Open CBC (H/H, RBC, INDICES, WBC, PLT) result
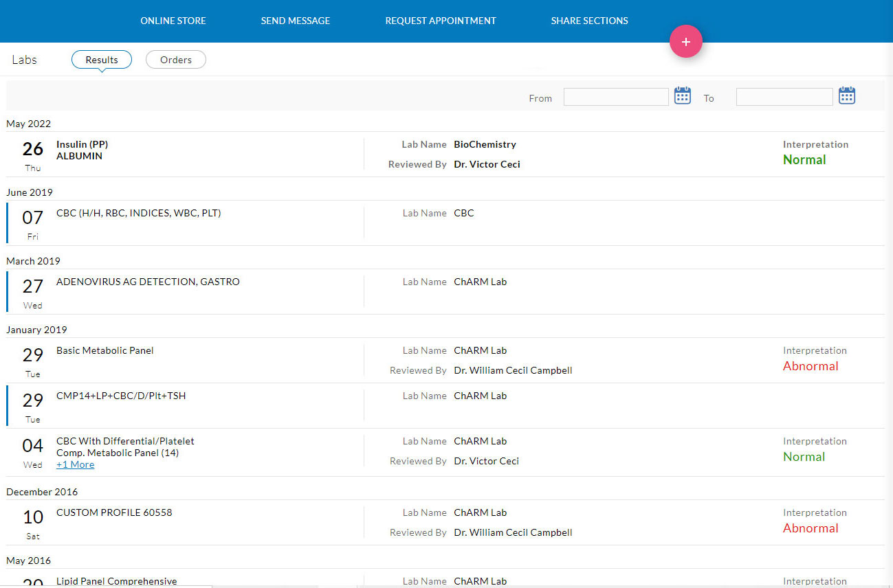Image resolution: width=893 pixels, height=588 pixels. (138, 213)
